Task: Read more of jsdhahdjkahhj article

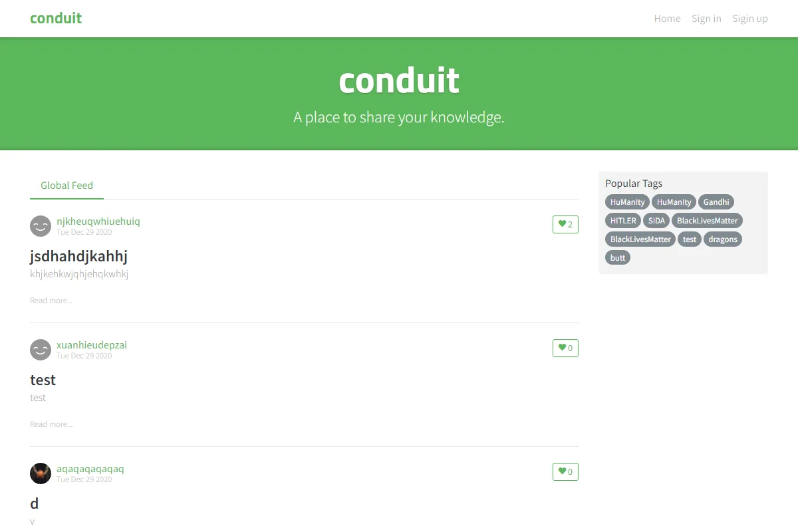Action: coord(51,301)
